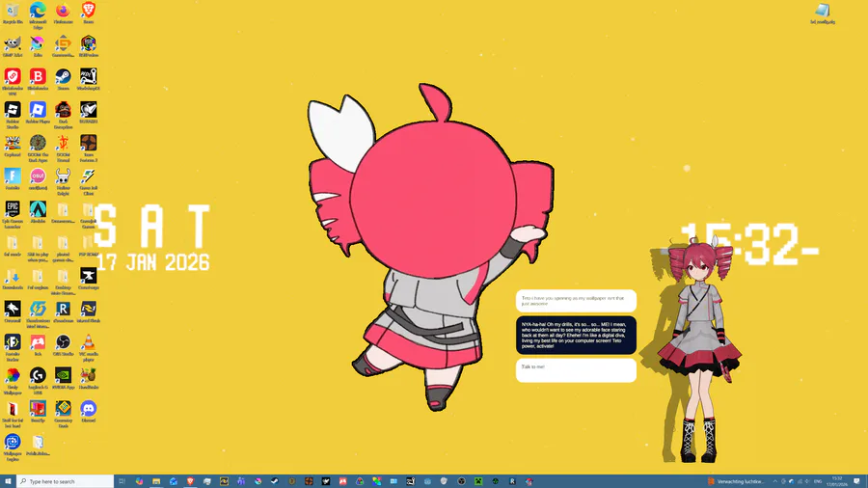Launch the NVIDIA App from the desktop
Screen dimensions: 868x488
(x=63, y=378)
